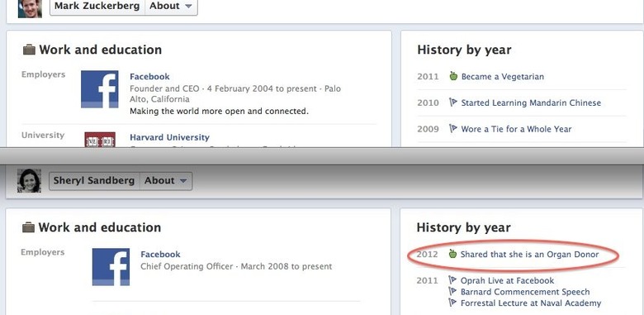Viewport: 644px width, 315px height.
Task: Click the green apple icon beside Organ Donor
Action: click(x=452, y=254)
